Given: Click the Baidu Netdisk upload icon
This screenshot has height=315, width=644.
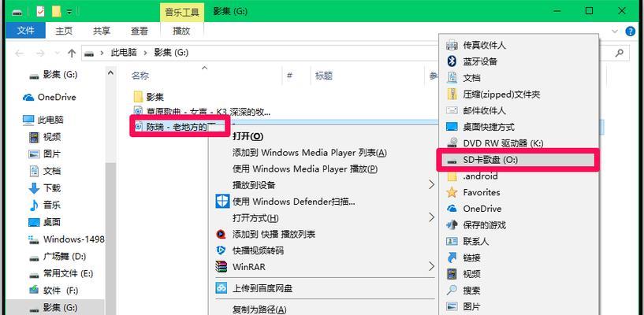Looking at the screenshot, I should (x=221, y=288).
